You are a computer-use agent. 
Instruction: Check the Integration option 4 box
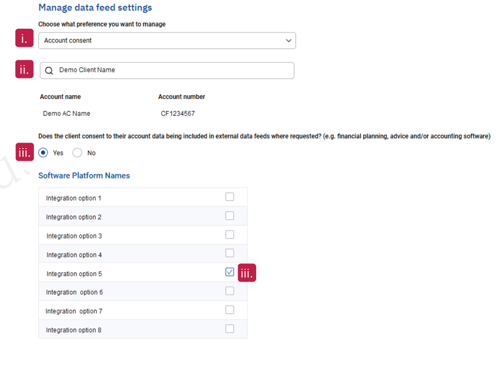[x=230, y=253]
